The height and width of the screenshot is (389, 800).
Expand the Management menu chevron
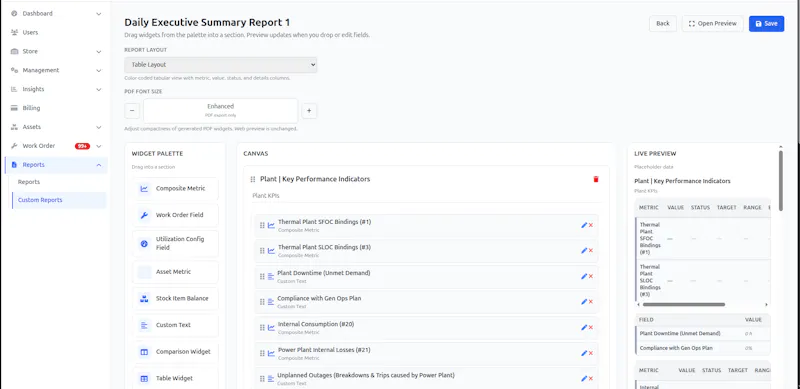click(x=98, y=70)
